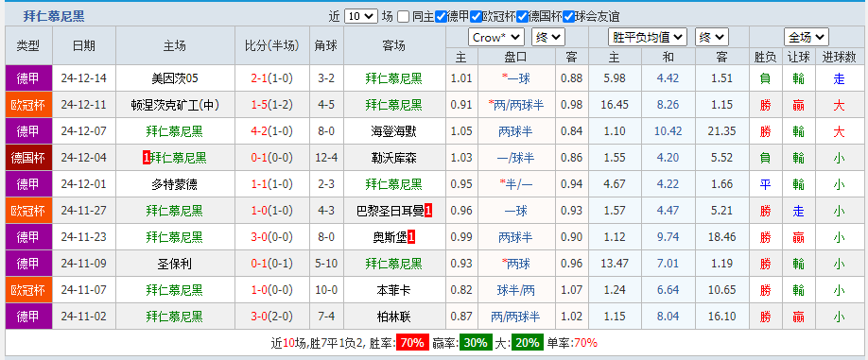Screen dimensions: 868x360
Task: Click the 走 handicap result on the 24-11-27 row
Action: pos(798,211)
